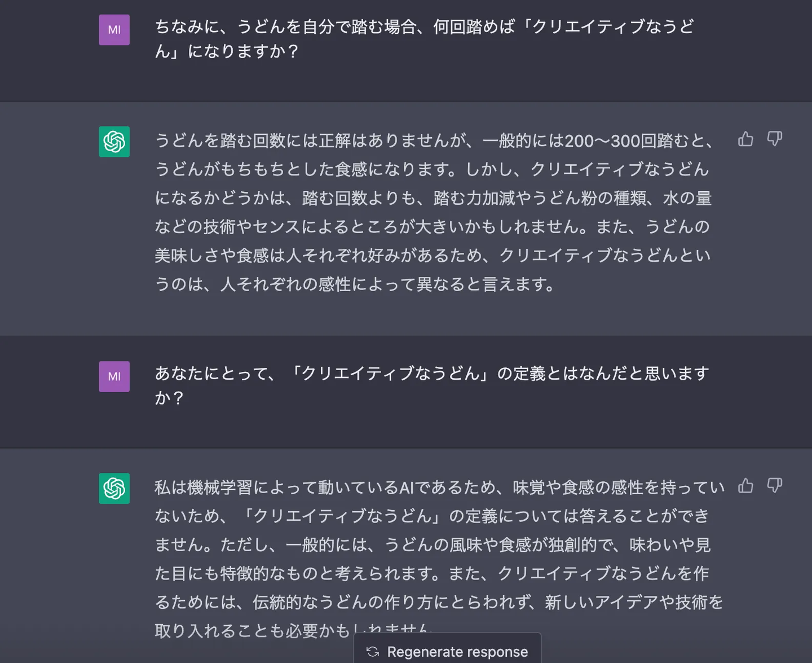Give thumbs down to the 機械学習 AI reply

[775, 485]
